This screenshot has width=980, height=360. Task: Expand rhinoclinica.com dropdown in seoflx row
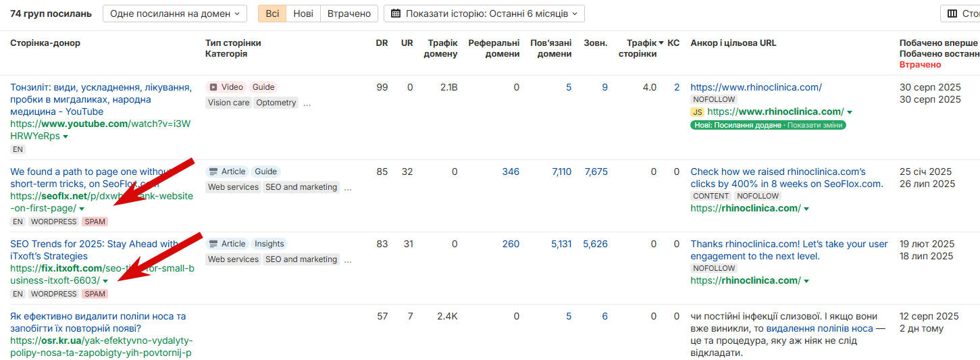click(x=806, y=209)
